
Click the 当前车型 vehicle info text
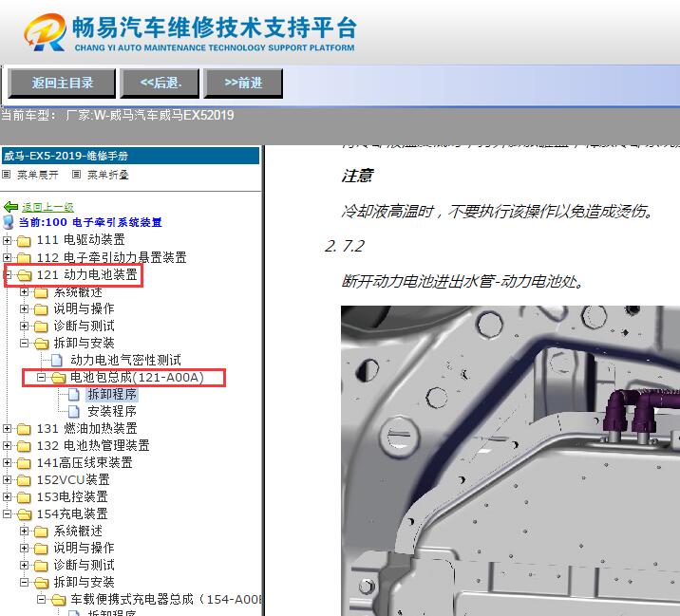117,115
